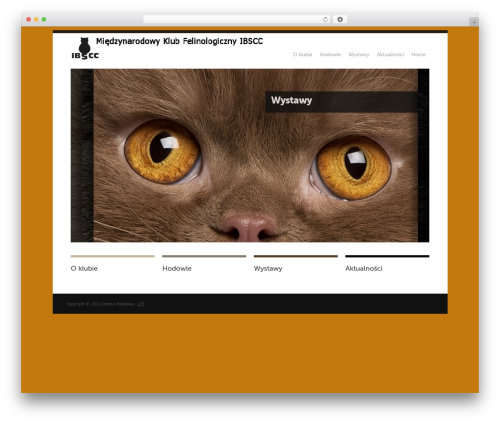Maximize window with green button
The height and width of the screenshot is (423, 500).
(44, 19)
